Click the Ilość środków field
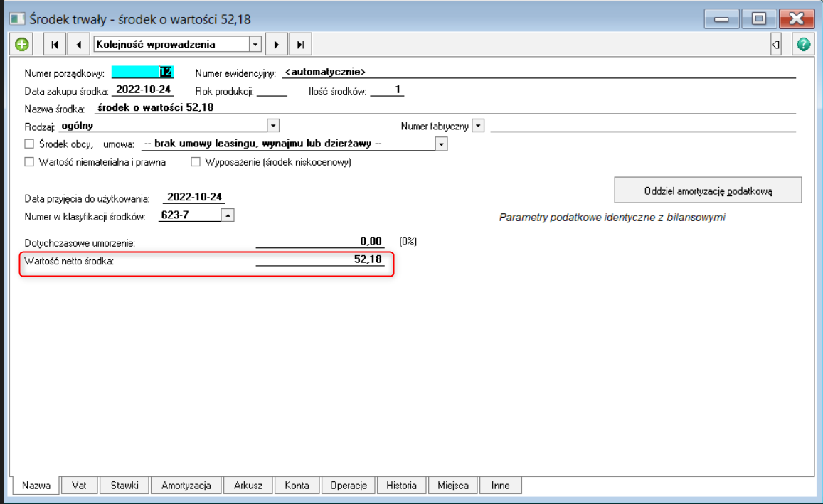Image resolution: width=823 pixels, height=504 pixels. pyautogui.click(x=387, y=90)
